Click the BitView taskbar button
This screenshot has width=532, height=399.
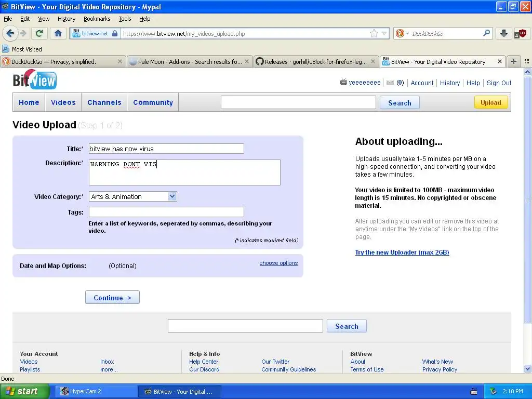coord(180,391)
